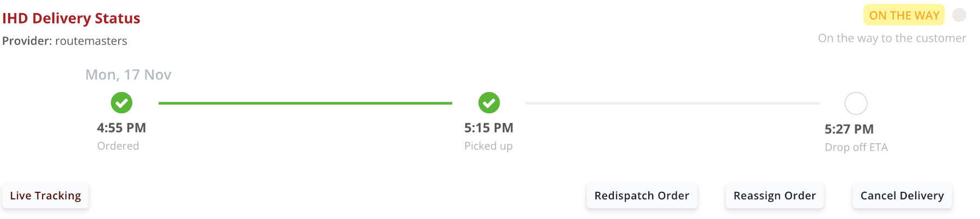Select the 5:27 PM timestamp
This screenshot has height=219, width=980.
[x=849, y=129]
